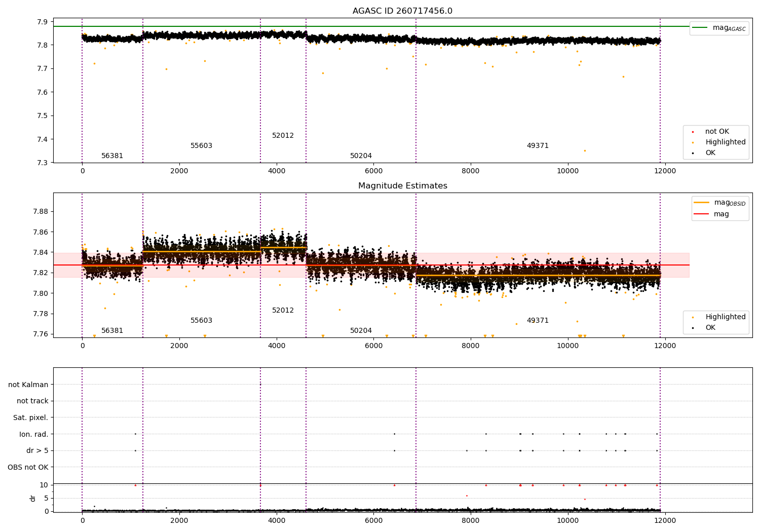This screenshot has width=760, height=532.
Task: Click the green line swatch in top legend
Action: click(700, 28)
